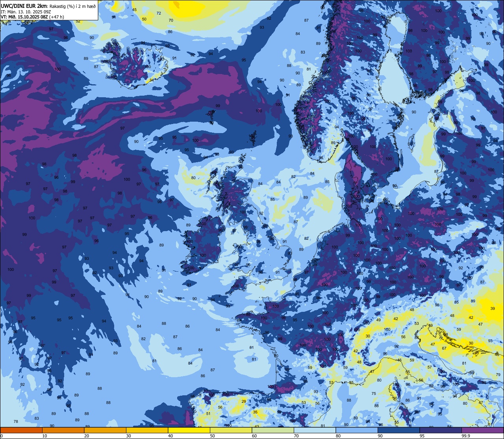Viewport: 504px width, 439px height.
Task: Click the '(+47 h)' forecast offset
Action: pyautogui.click(x=57, y=17)
